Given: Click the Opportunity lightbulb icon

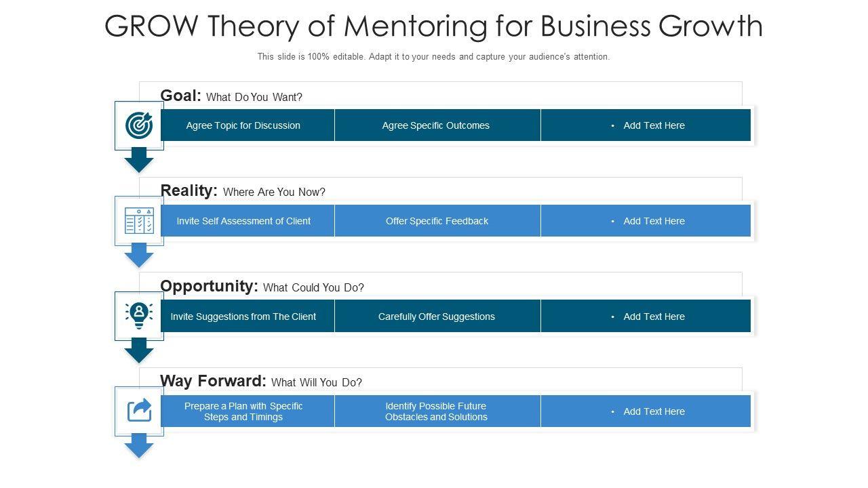Looking at the screenshot, I should click(x=139, y=316).
